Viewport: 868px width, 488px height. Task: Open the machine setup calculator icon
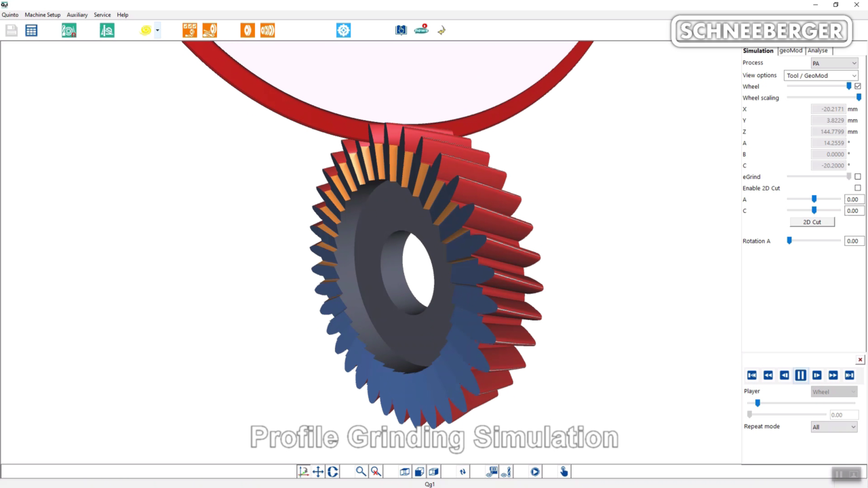pos(31,30)
